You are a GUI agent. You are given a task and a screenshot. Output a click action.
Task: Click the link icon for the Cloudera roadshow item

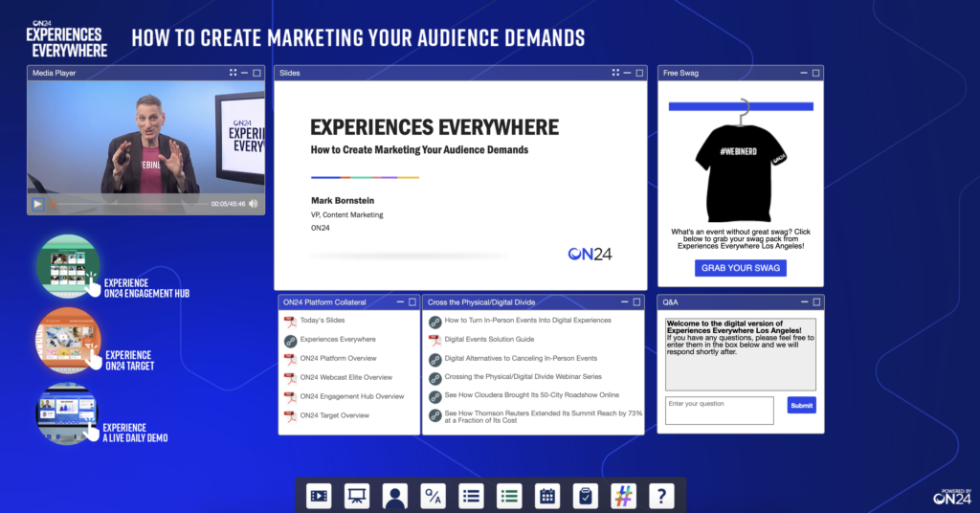point(435,397)
